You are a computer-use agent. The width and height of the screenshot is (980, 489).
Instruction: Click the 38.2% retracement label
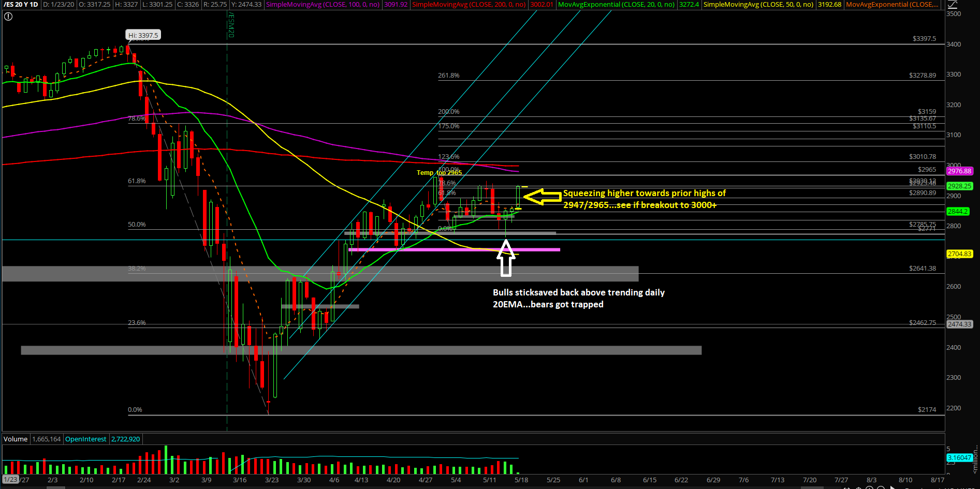[137, 269]
